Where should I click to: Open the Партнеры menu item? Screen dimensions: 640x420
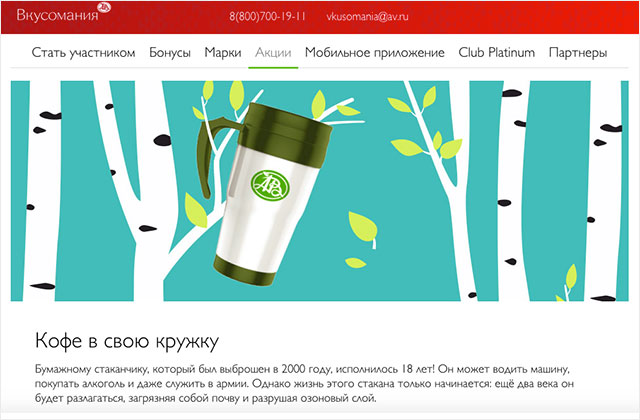pyautogui.click(x=578, y=53)
